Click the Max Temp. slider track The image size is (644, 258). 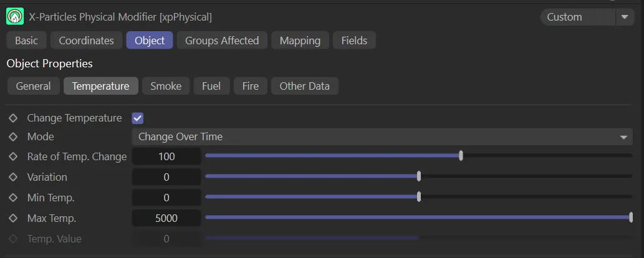(418, 217)
